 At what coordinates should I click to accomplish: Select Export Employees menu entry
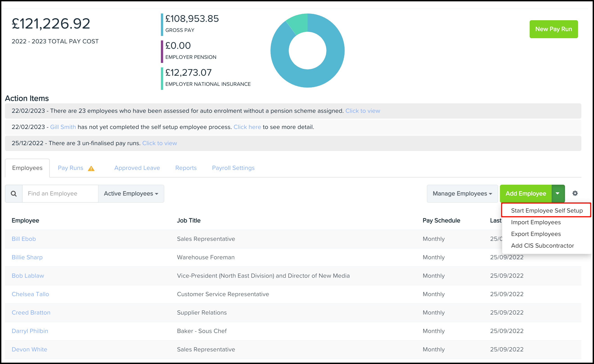536,234
